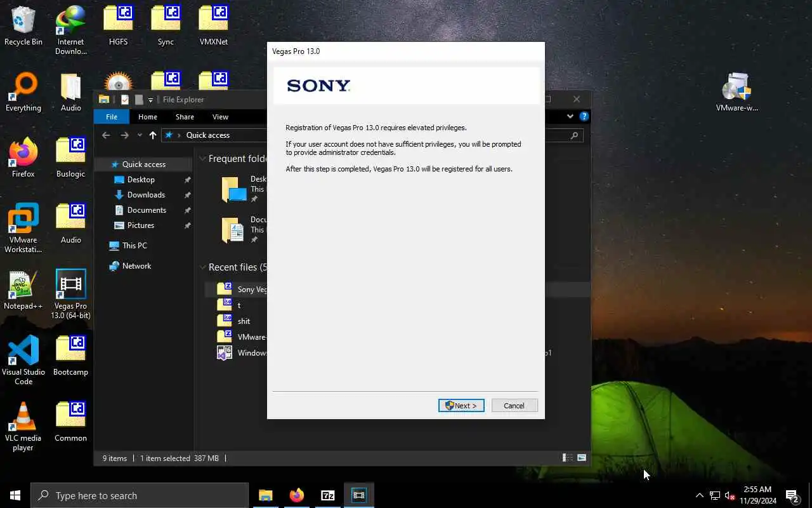Open notification center icon

[792, 495]
